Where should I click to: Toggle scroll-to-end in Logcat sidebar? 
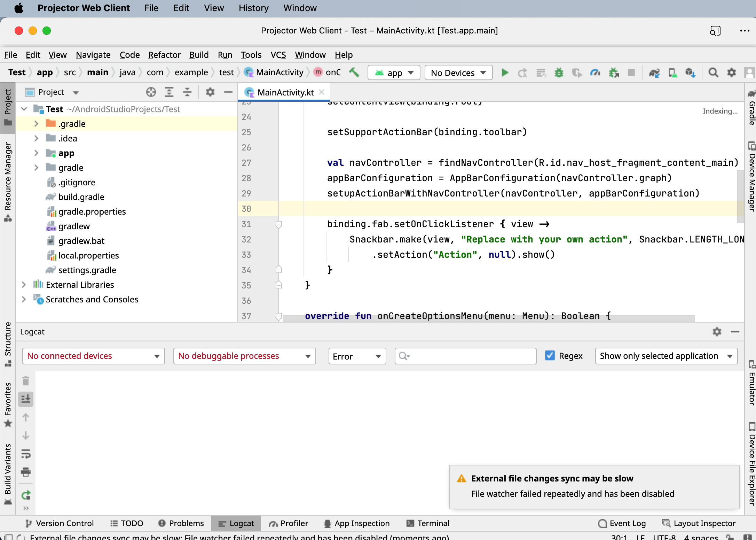coord(26,399)
